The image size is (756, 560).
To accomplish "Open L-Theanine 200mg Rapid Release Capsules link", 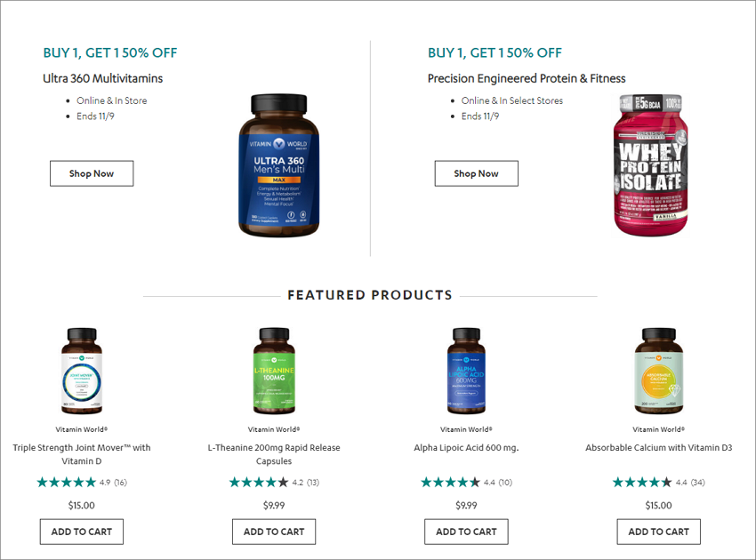I will click(274, 454).
